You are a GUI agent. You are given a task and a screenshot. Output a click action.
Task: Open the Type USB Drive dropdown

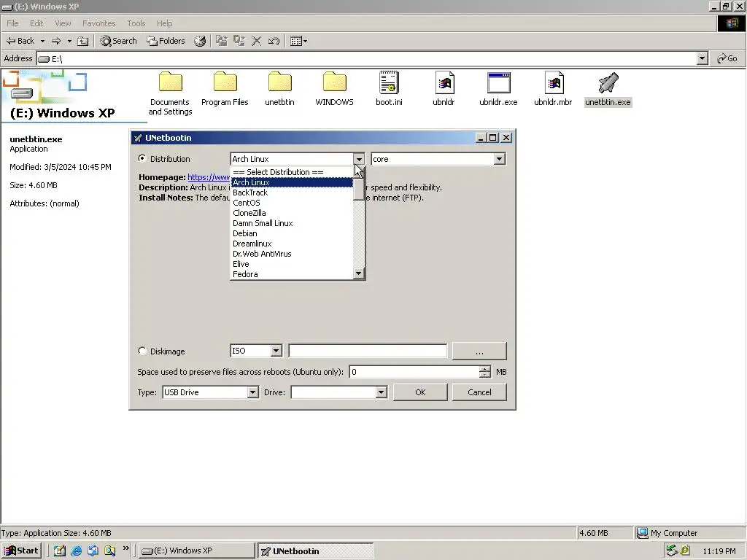253,392
